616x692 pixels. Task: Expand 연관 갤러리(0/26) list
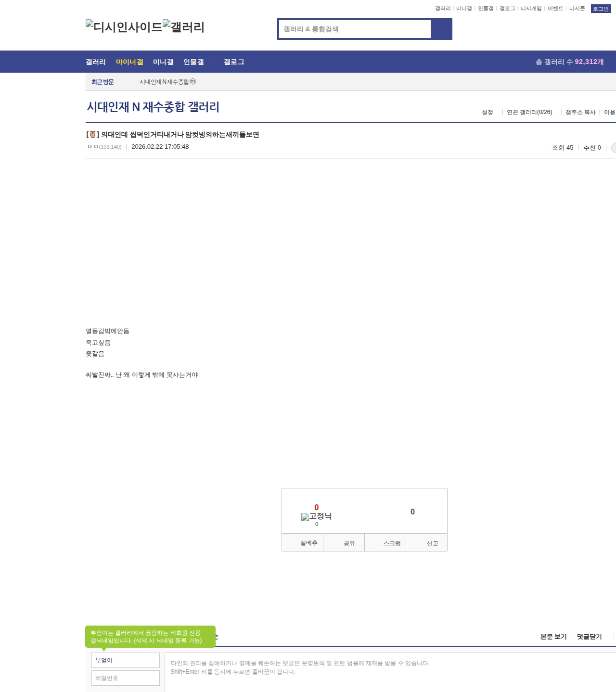click(529, 112)
